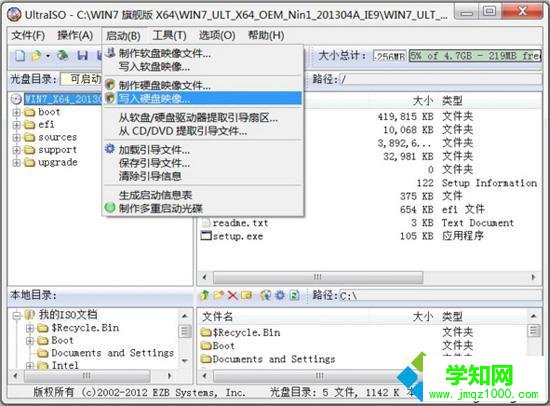550x406 pixels.
Task: Select the sources folder in disc tree
Action: coord(57,137)
